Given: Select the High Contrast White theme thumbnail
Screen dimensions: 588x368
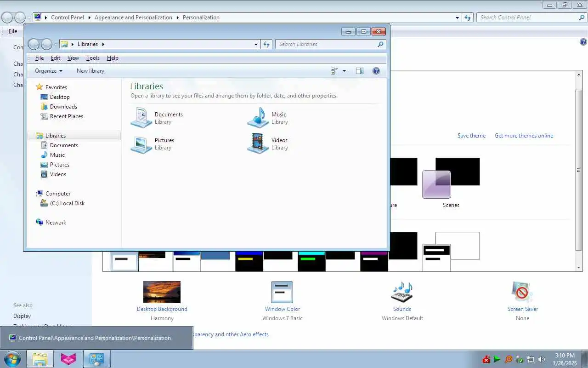Looking at the screenshot, I should click(451, 251).
